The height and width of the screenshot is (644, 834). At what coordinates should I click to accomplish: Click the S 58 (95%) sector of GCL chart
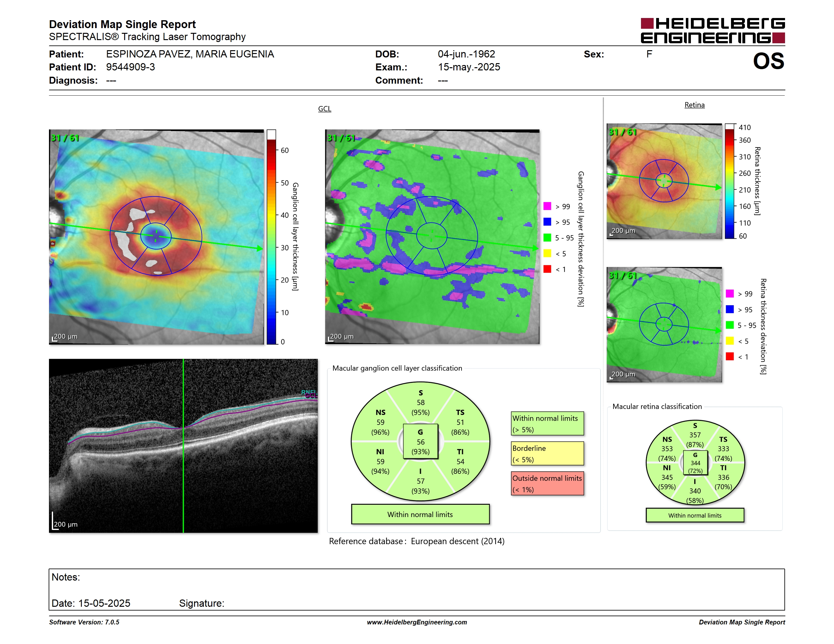point(420,402)
